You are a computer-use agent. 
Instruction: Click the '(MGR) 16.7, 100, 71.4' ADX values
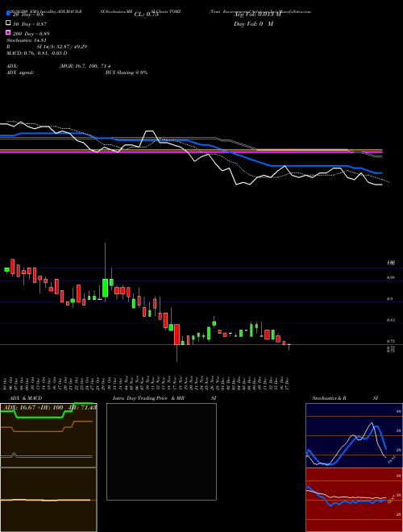[85, 66]
